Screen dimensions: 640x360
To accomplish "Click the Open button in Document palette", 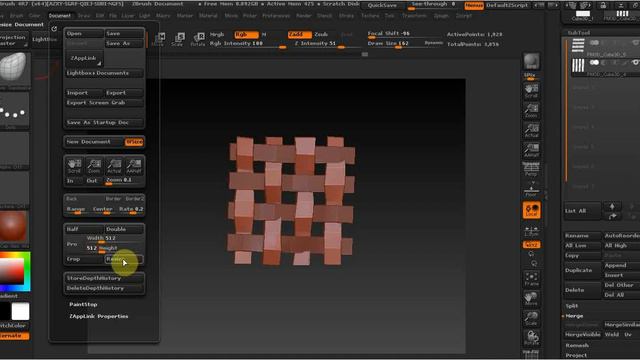I will pyautogui.click(x=84, y=33).
